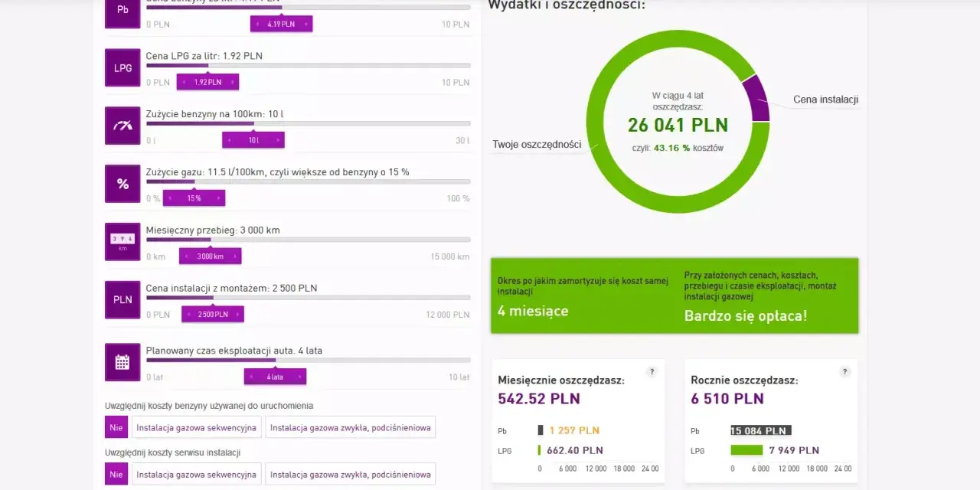The image size is (980, 490).
Task: Increase petrol price with right arrow
Action: 306,24
